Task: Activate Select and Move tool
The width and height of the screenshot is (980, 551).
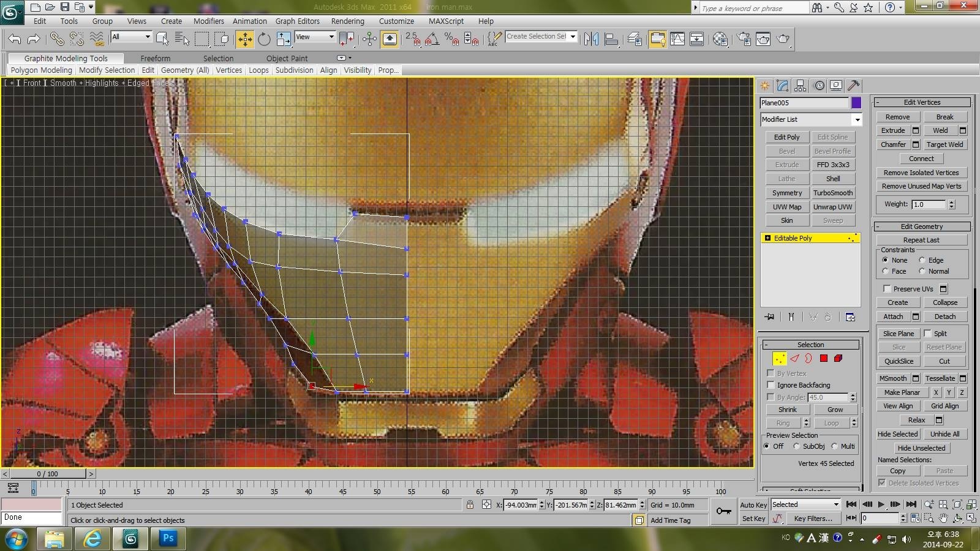Action: tap(244, 39)
